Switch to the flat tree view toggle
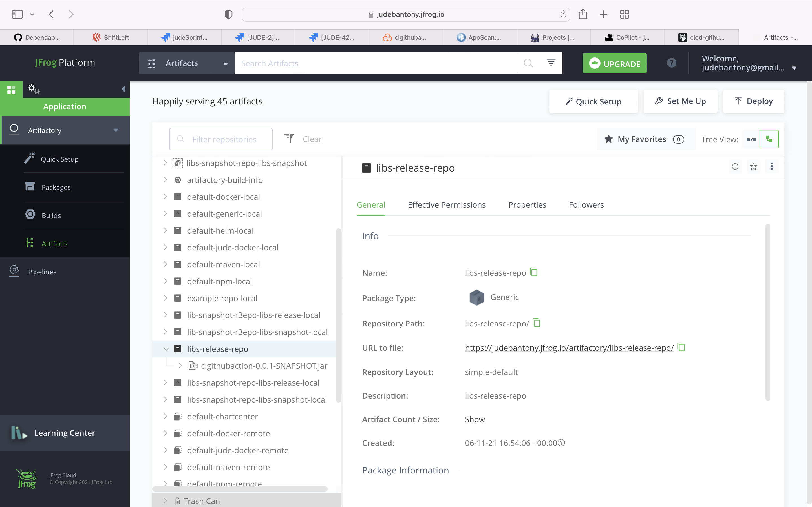The width and height of the screenshot is (812, 507). [751, 139]
